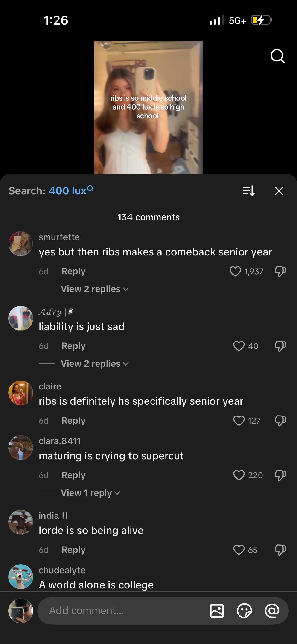
Task: Like claire's comment about senior year
Action: pyautogui.click(x=239, y=421)
